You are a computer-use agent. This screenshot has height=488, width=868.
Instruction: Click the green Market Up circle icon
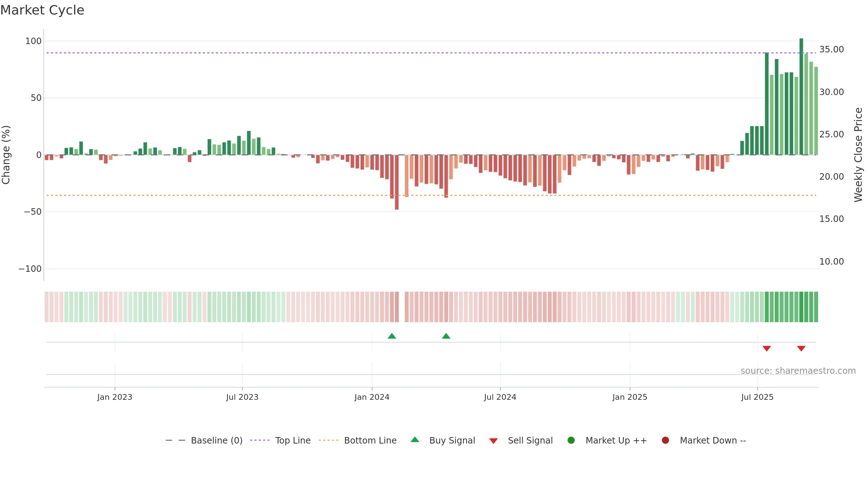(571, 440)
